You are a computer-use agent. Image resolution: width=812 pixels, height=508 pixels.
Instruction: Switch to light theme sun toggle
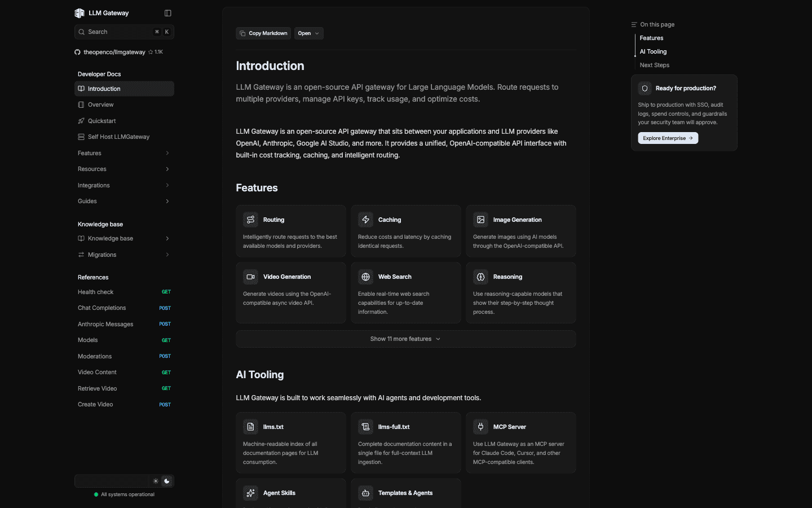click(156, 481)
